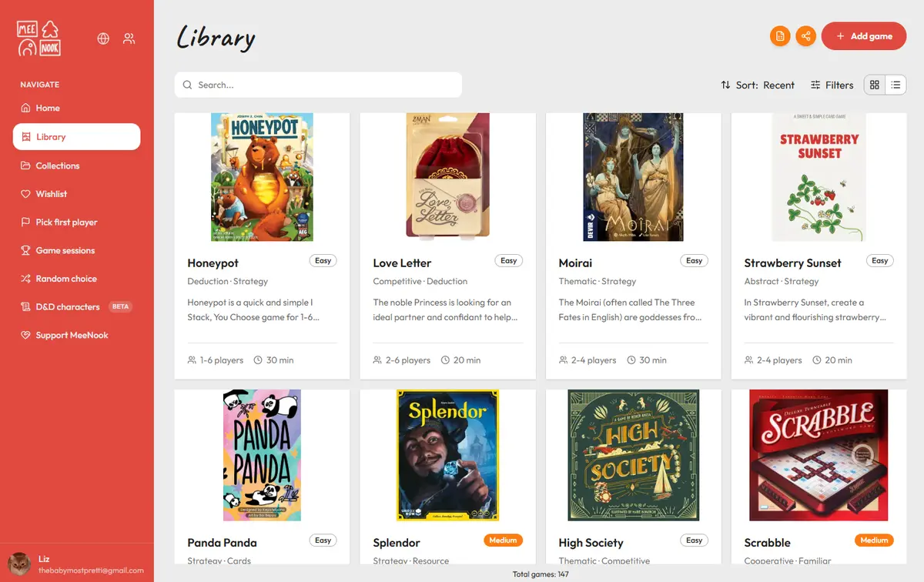Click Liz's profile avatar

pyautogui.click(x=18, y=564)
